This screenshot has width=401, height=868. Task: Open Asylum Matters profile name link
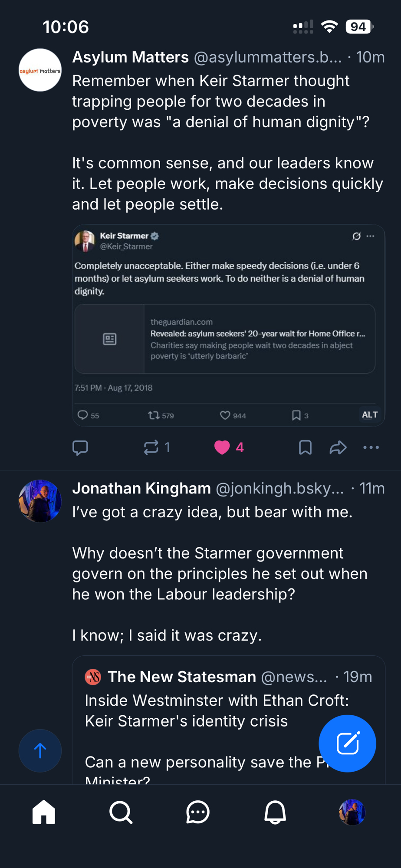tap(130, 57)
